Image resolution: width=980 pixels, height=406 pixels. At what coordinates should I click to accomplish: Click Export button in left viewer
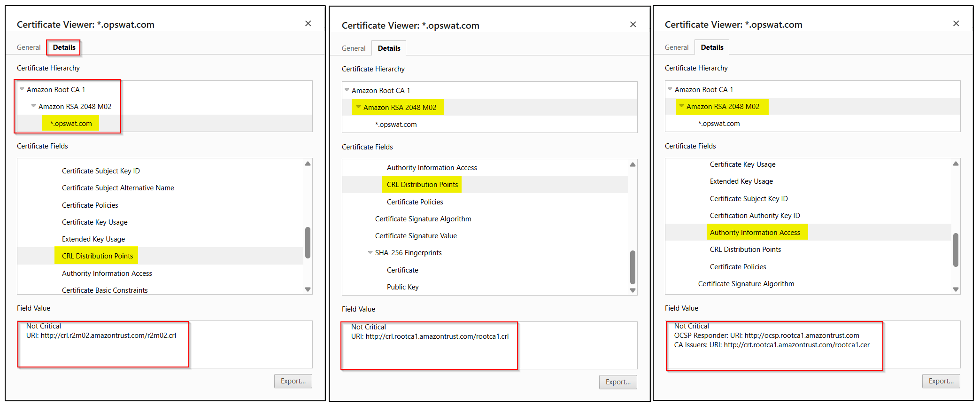point(293,381)
